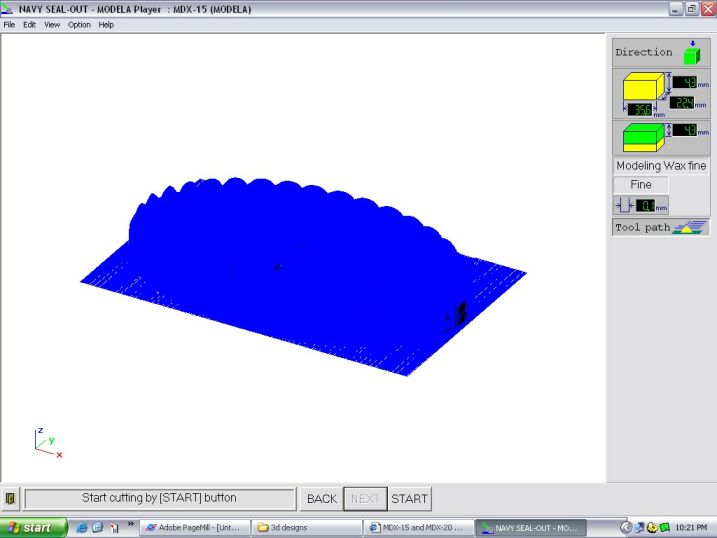
Task: Click the XYZ axis indicator in viewport
Action: [x=47, y=443]
